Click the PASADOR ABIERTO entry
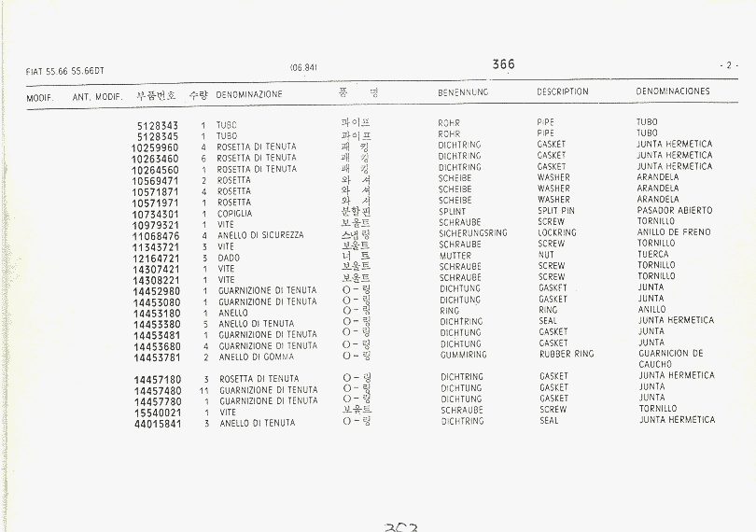The image size is (756, 532). coord(674,211)
